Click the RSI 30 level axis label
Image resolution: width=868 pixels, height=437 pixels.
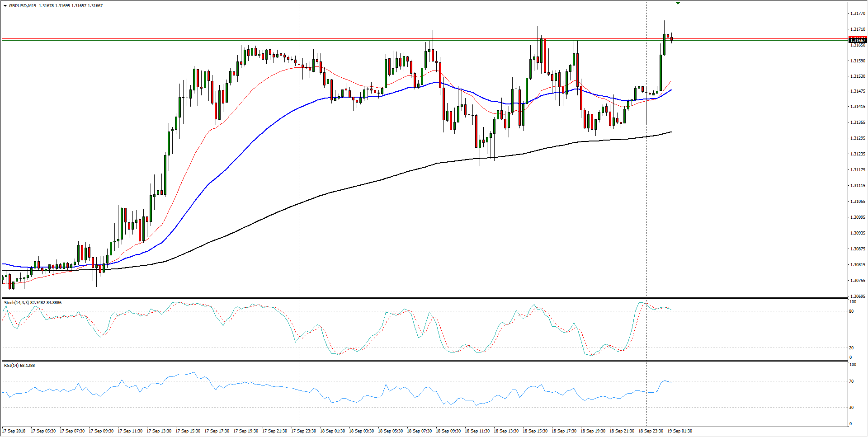[852, 407]
